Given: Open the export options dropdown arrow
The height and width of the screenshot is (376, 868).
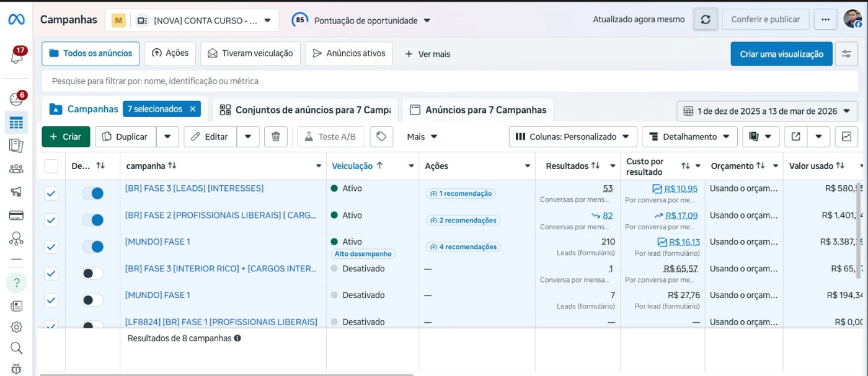Looking at the screenshot, I should tap(818, 136).
